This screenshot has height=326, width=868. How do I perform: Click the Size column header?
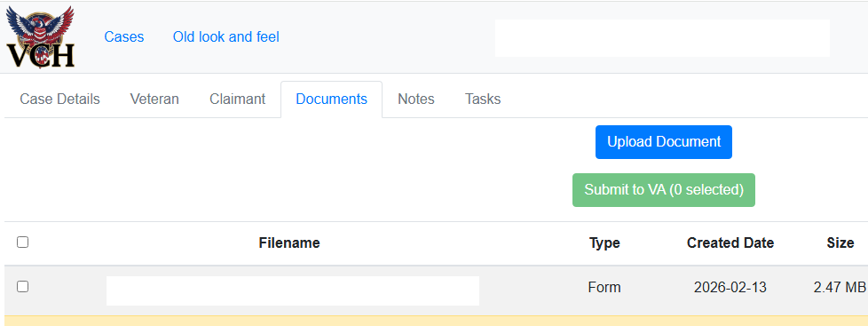[x=840, y=243]
